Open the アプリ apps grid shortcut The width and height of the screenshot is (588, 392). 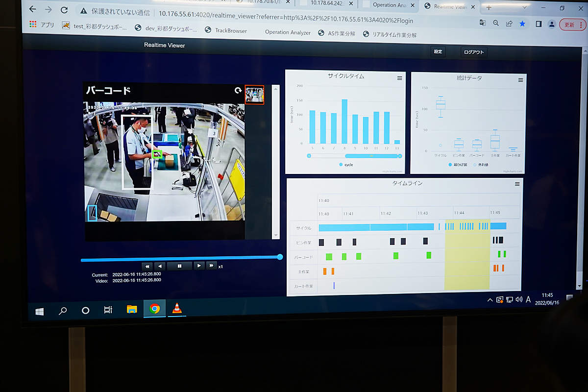42,24
